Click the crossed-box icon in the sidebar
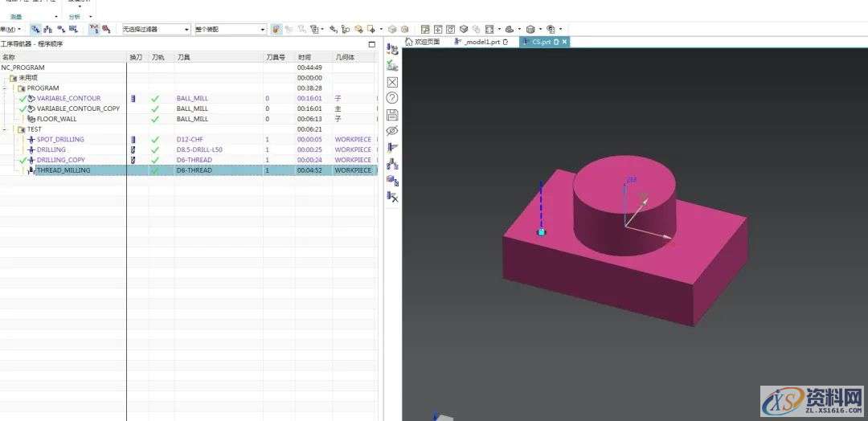This screenshot has height=421, width=868. pos(392,82)
